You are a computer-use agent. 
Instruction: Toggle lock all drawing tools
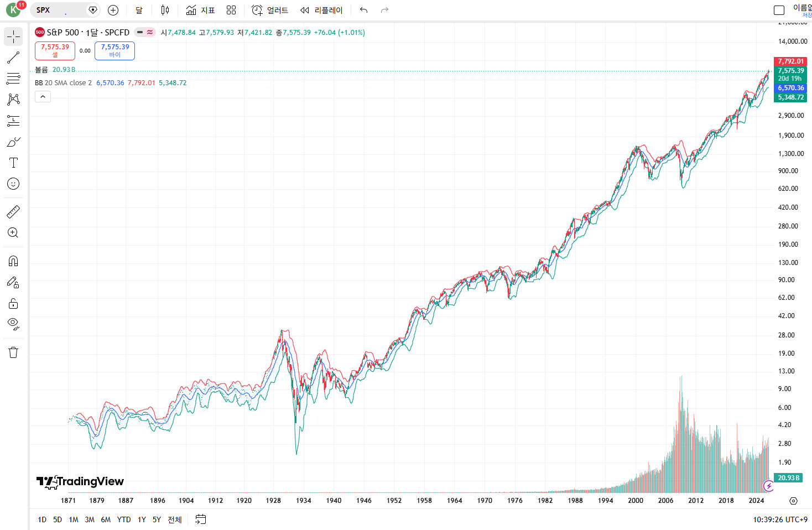(13, 303)
